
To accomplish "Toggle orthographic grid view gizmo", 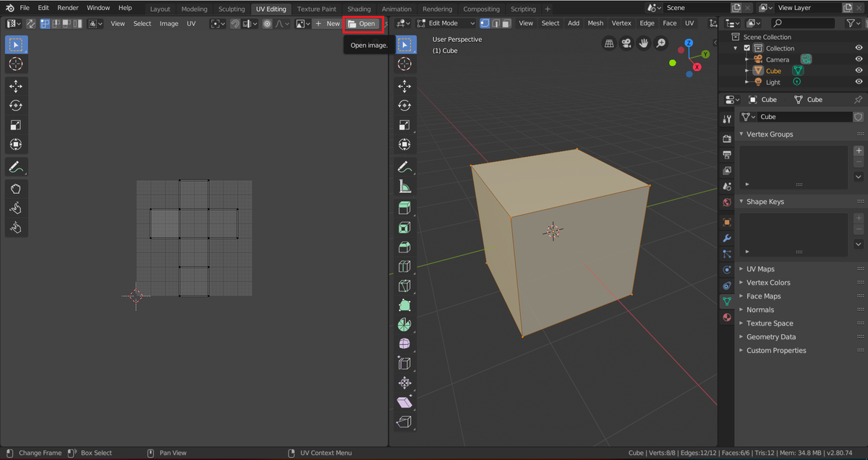I will coord(609,43).
